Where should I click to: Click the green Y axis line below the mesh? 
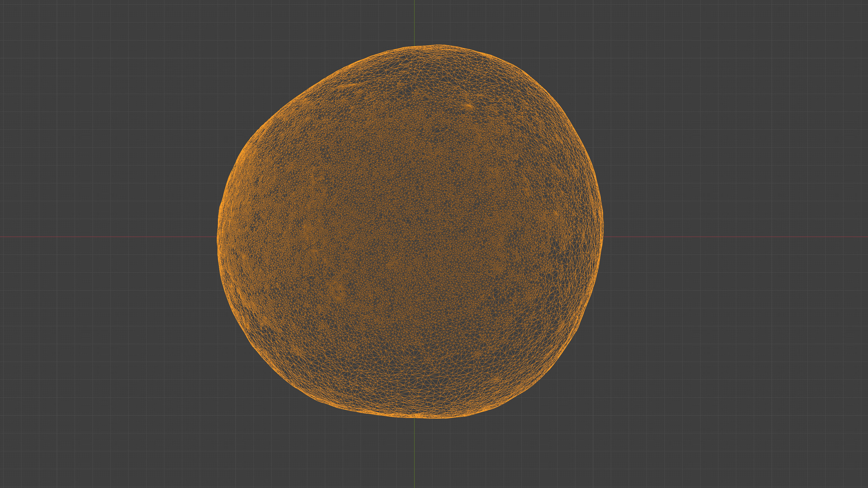[415, 453]
